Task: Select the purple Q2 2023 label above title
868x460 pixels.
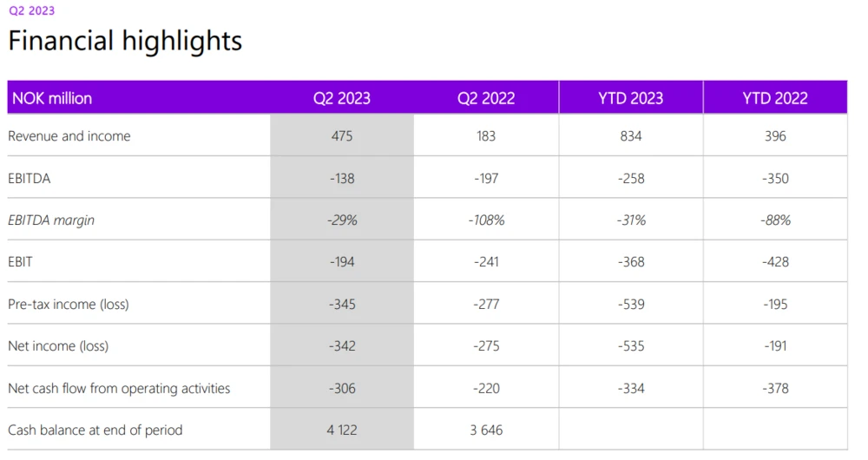Action: click(32, 11)
